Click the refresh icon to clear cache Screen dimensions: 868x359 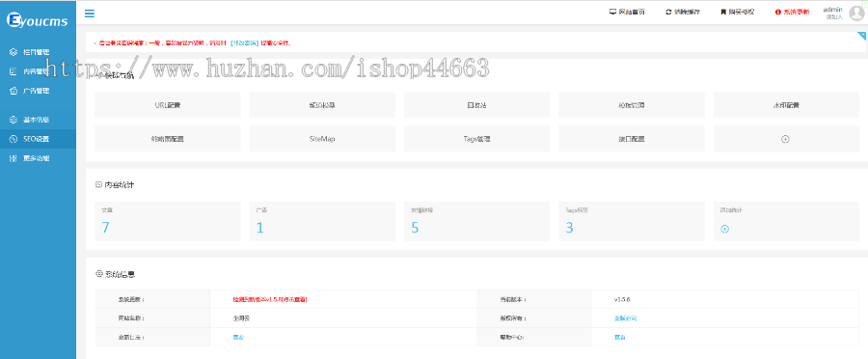668,12
